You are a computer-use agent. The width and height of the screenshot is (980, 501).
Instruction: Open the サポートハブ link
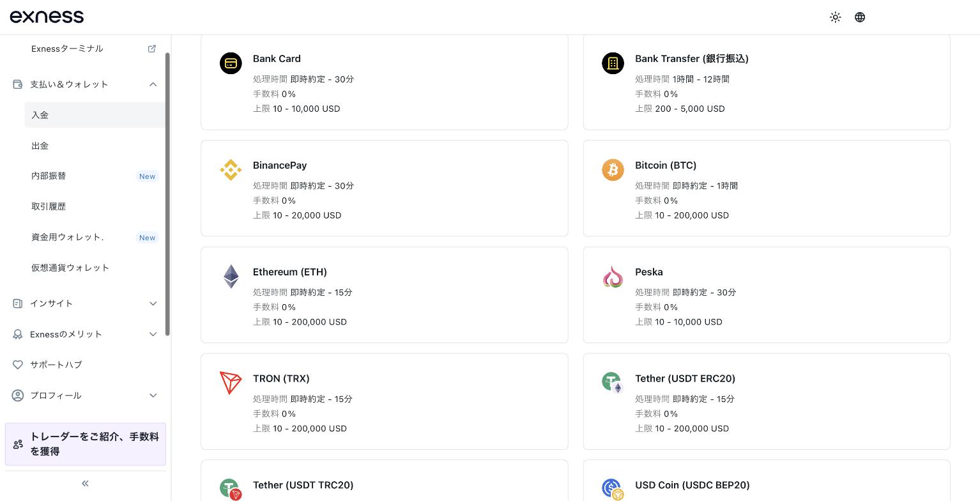click(56, 365)
